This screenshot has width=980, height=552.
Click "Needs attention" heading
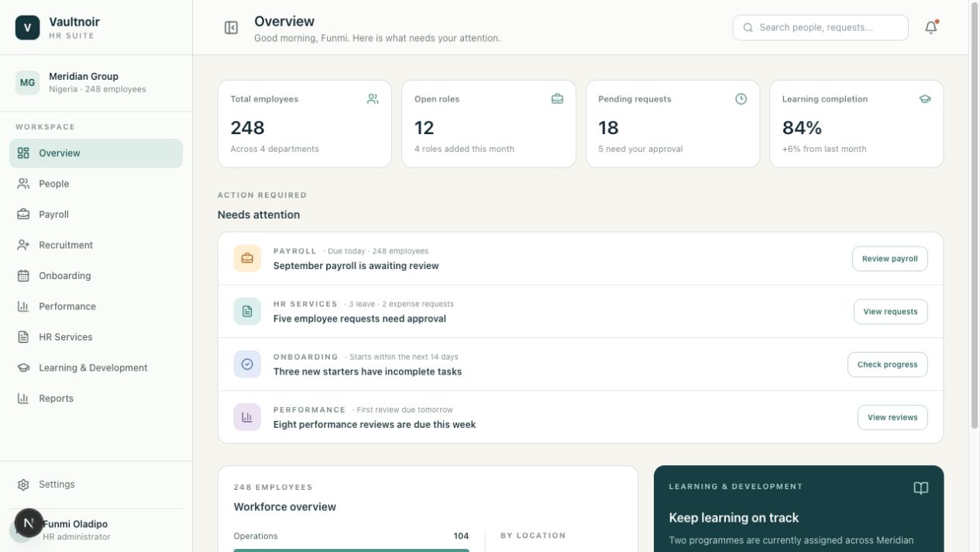(x=259, y=215)
